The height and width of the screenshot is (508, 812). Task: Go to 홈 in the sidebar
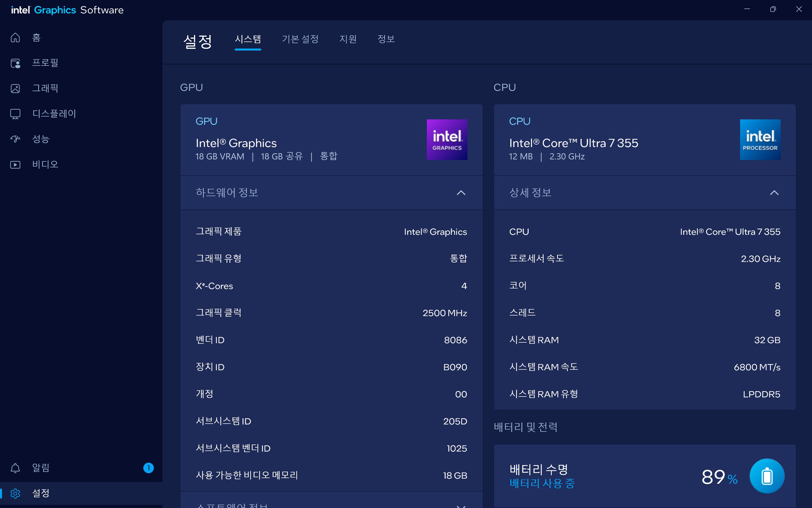[36, 38]
